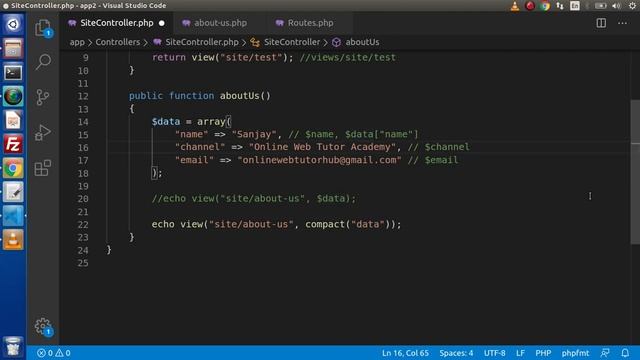Click the feedback icon in status bar

click(x=605, y=353)
